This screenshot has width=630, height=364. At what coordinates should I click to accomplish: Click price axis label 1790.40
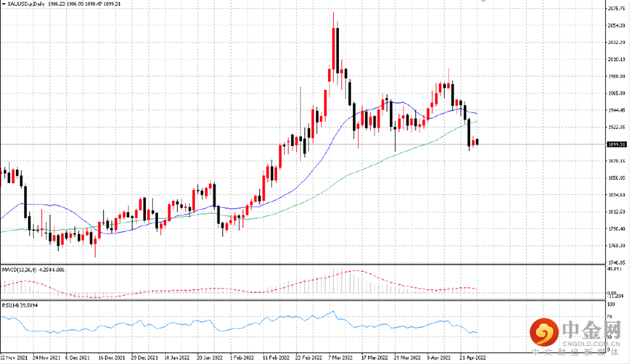tap(617, 229)
